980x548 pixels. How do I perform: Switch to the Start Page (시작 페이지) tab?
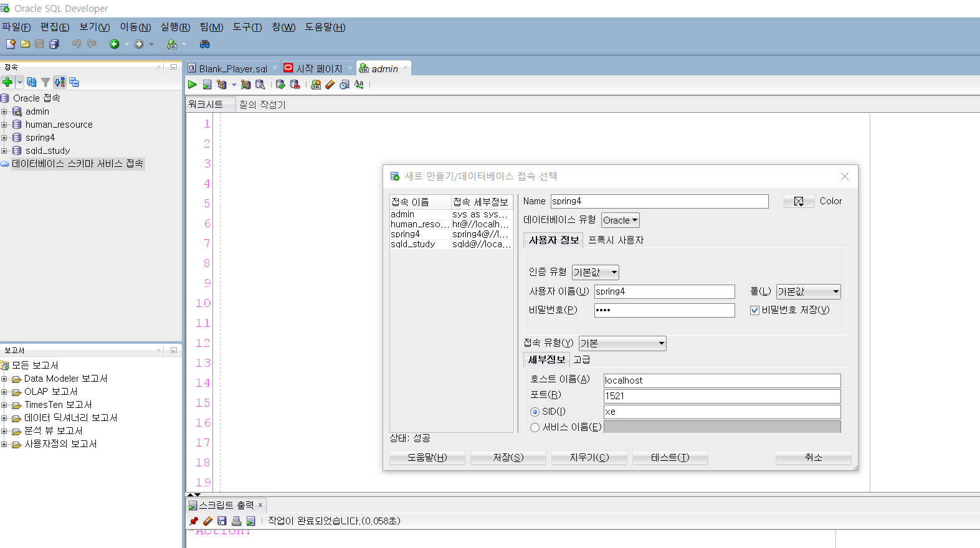click(x=320, y=68)
